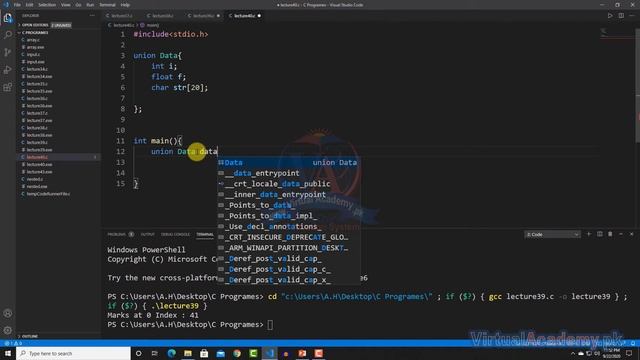
Task: Open the editor's more actions ellipsis
Action: [x=632, y=16]
